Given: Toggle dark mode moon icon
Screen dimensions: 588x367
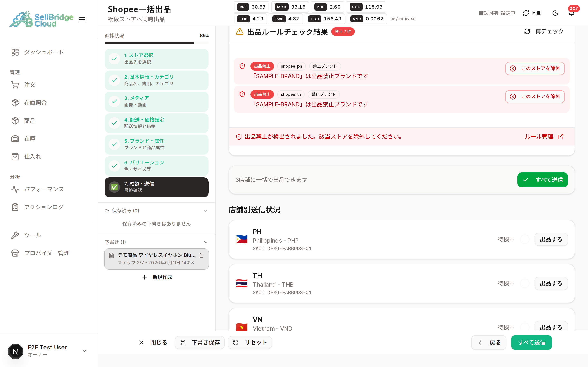Looking at the screenshot, I should [555, 13].
